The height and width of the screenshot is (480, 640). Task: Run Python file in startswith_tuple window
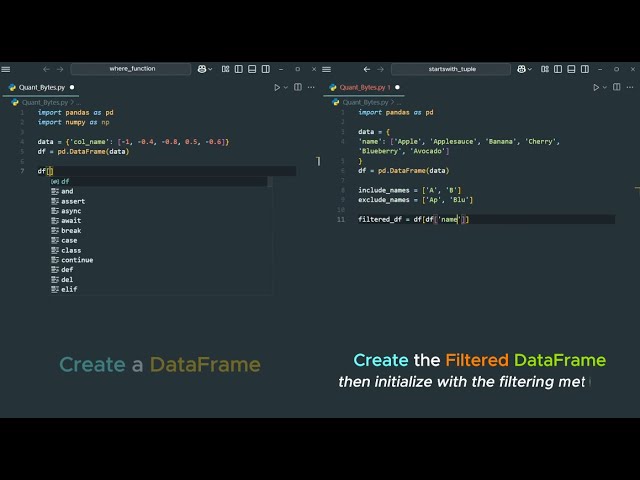[x=596, y=87]
